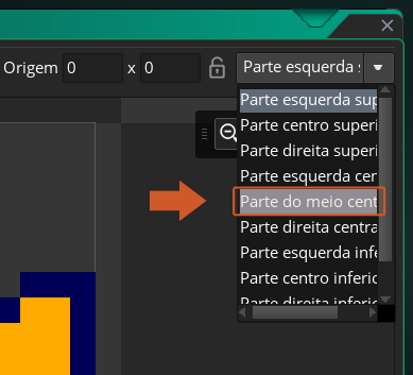Click the toolbar drag handle grip
Screen dimensions: 413x375
[205, 134]
